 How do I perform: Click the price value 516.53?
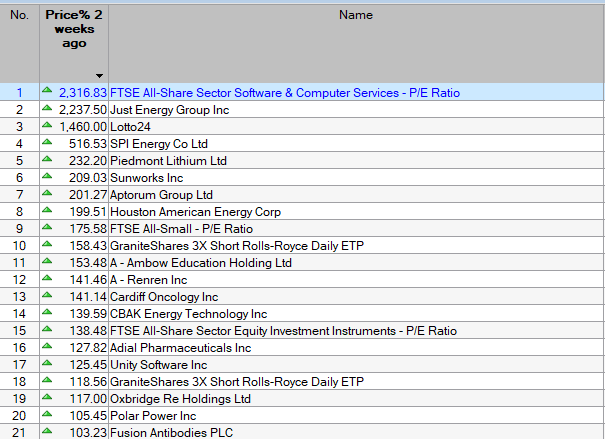(88, 144)
